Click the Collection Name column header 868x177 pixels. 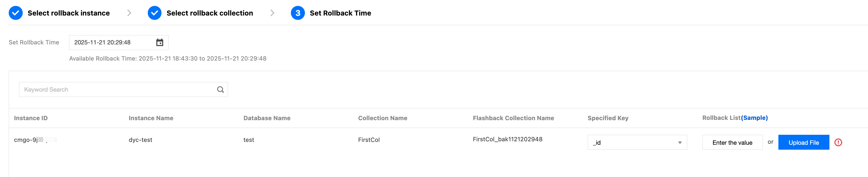pos(382,118)
